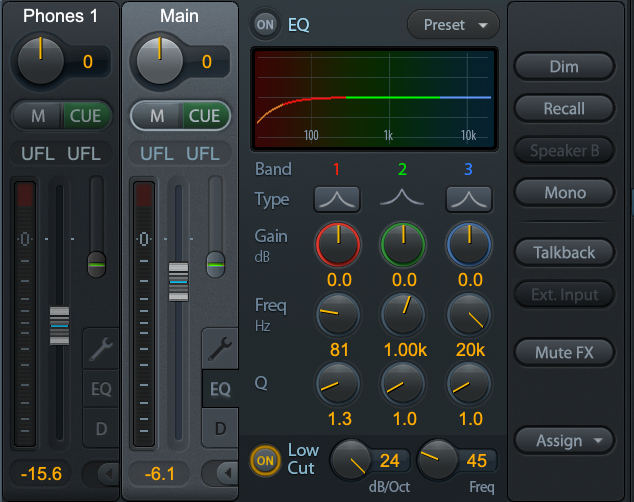Click the Main channel volume fader handle

tap(178, 281)
